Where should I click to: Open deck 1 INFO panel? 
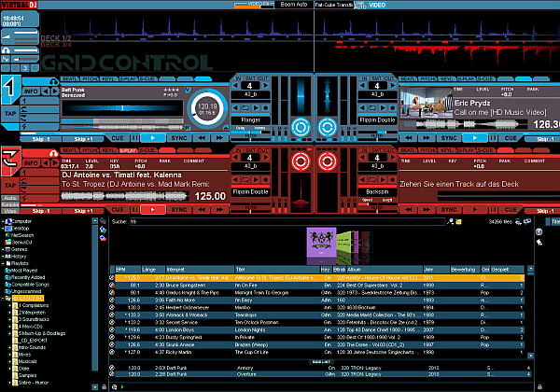[x=31, y=91]
